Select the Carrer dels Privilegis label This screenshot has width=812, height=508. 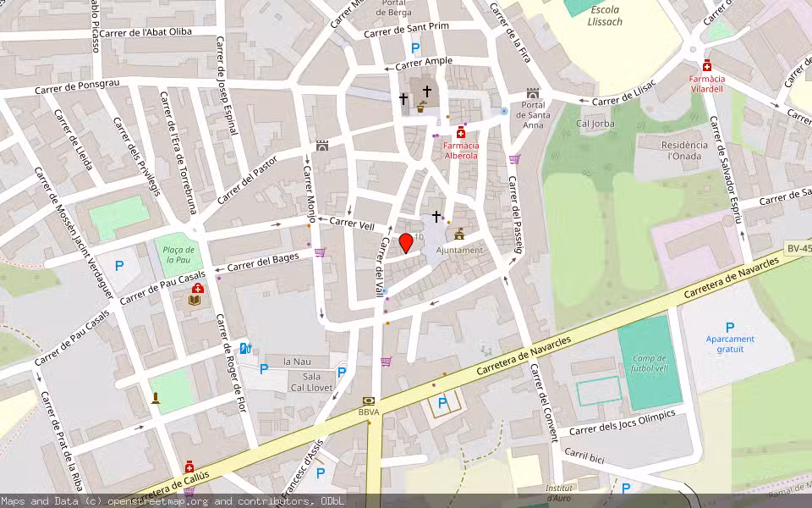click(x=137, y=157)
